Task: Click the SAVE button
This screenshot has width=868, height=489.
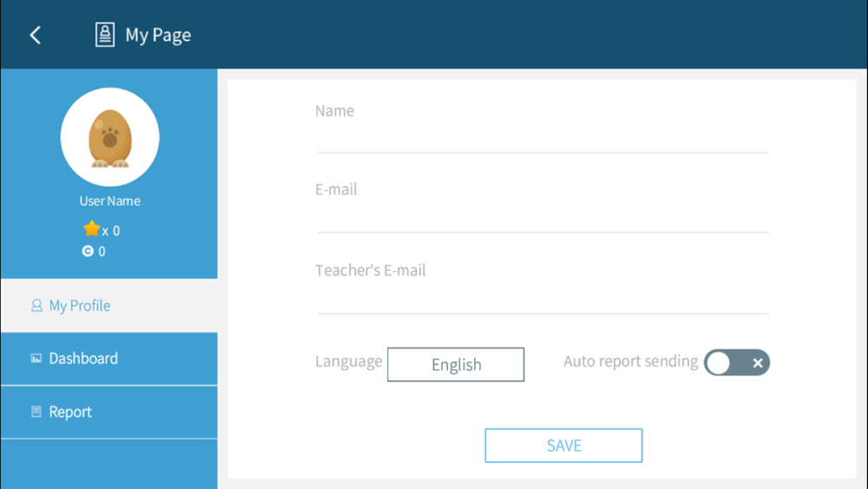Action: 563,446
